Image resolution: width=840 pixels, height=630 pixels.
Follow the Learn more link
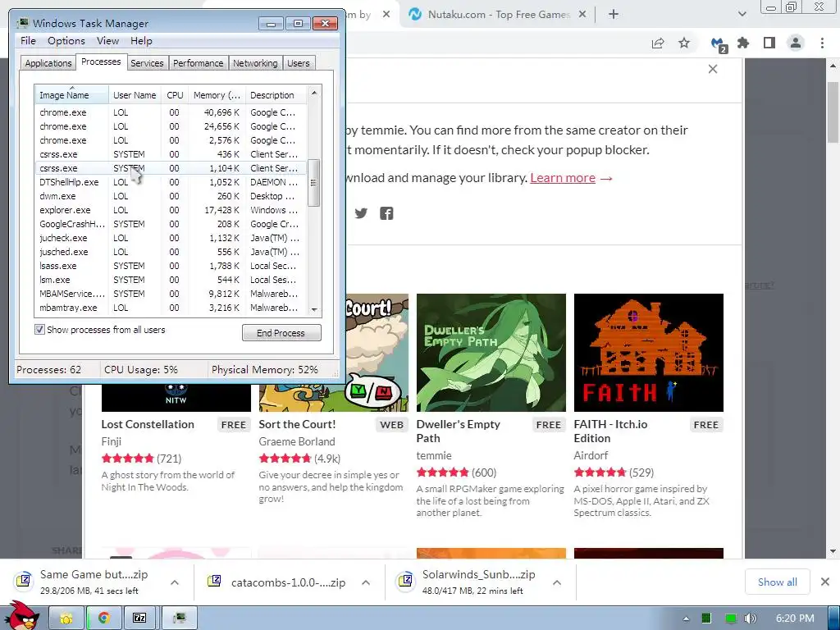point(563,178)
